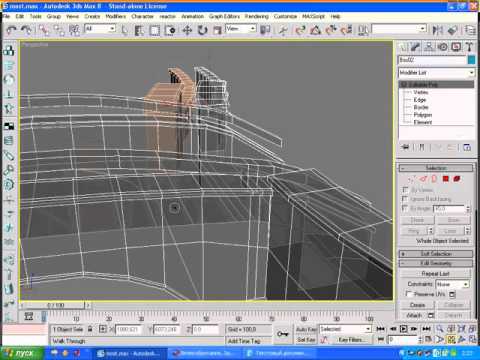This screenshot has width=480, height=360.
Task: Select Vertex sub-object in modifier stack
Action: point(420,92)
